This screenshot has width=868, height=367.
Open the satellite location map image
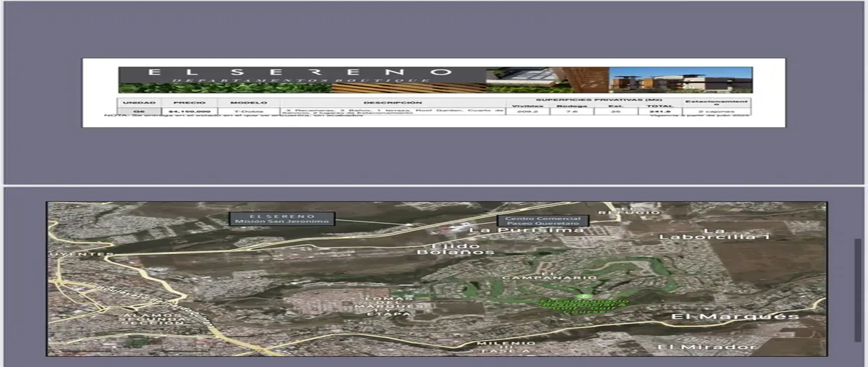click(x=437, y=279)
